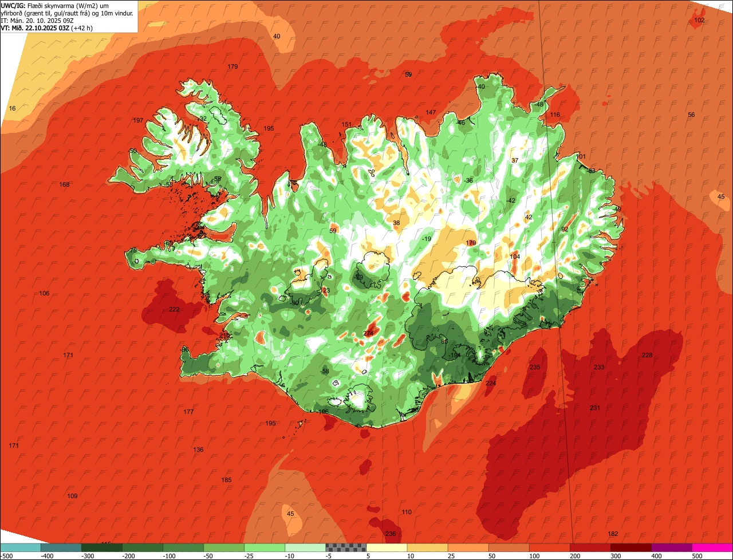The height and width of the screenshot is (560, 733).
Task: Click the legend swatch between -100 and -50
Action: 183,547
